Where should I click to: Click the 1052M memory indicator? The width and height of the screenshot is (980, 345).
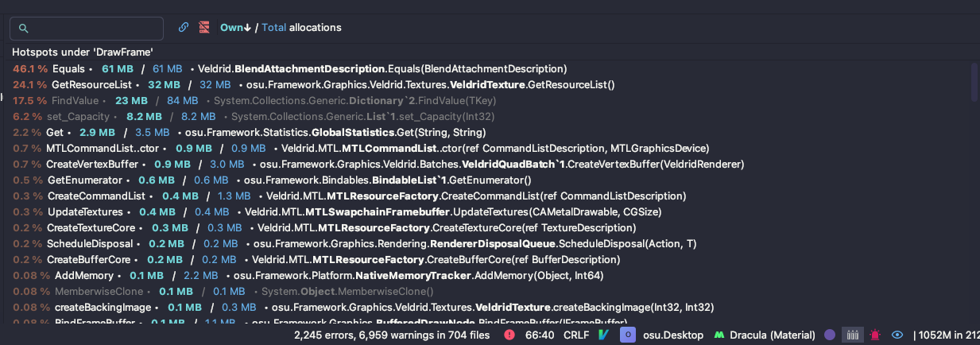click(946, 335)
